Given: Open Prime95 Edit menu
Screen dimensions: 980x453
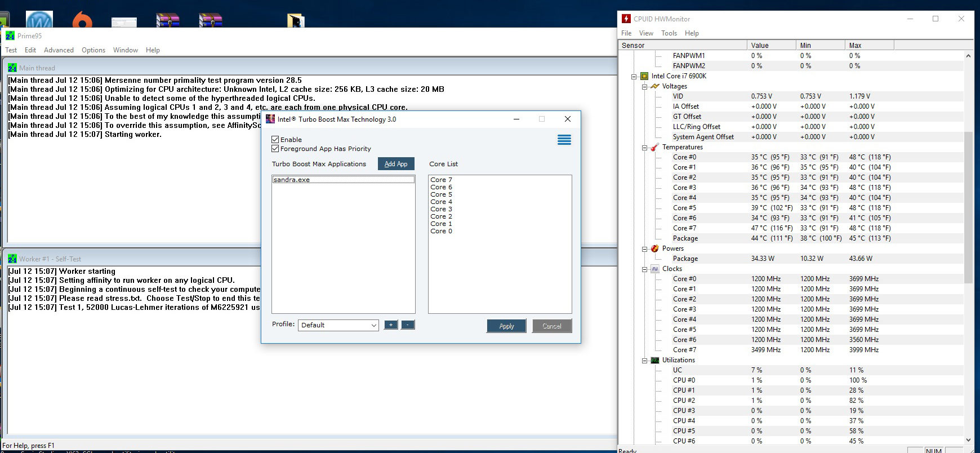Looking at the screenshot, I should click(30, 50).
